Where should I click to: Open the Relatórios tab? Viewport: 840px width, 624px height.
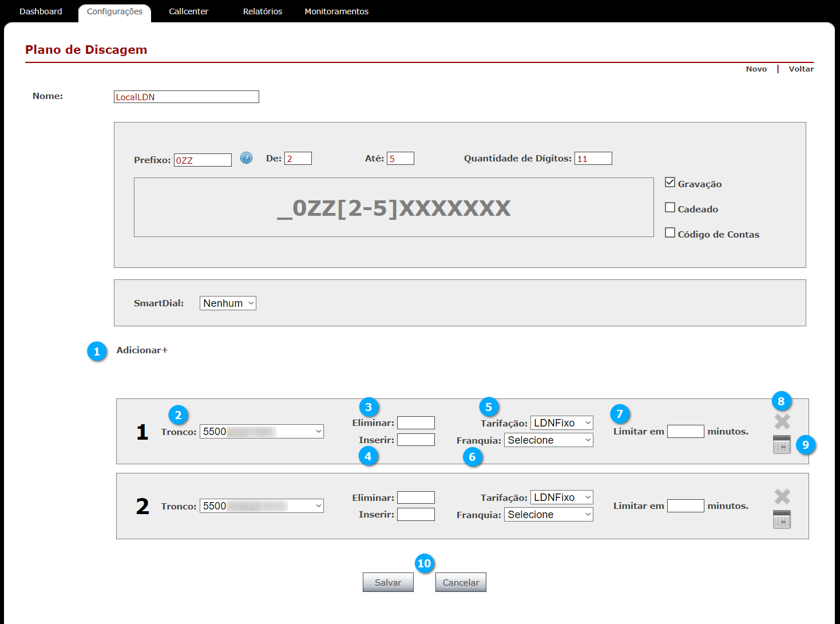(x=263, y=11)
